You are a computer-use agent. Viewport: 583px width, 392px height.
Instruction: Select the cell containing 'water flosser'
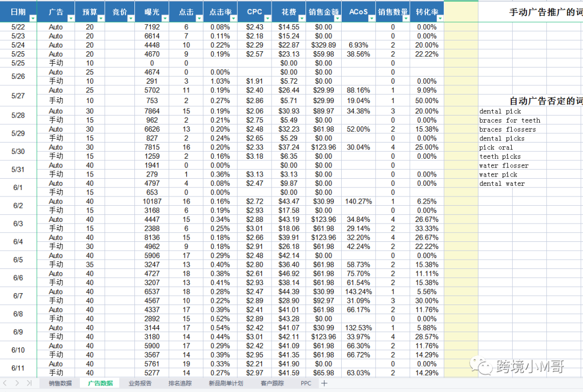click(x=504, y=166)
